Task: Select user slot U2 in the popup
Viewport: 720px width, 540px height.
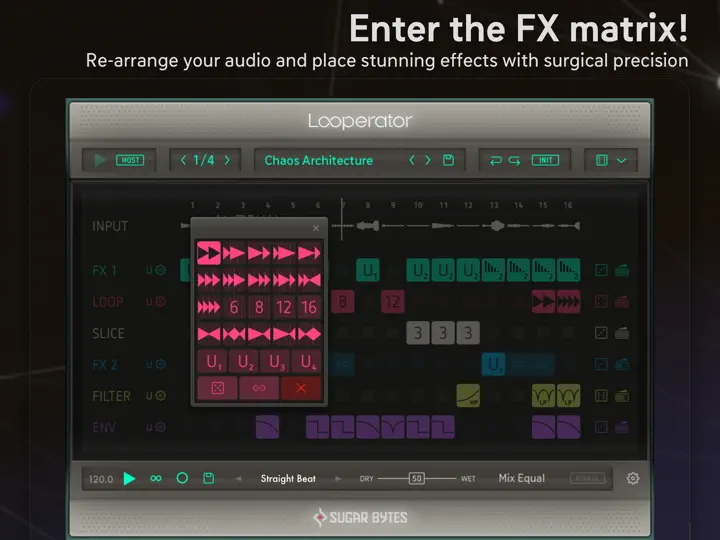Action: [245, 362]
